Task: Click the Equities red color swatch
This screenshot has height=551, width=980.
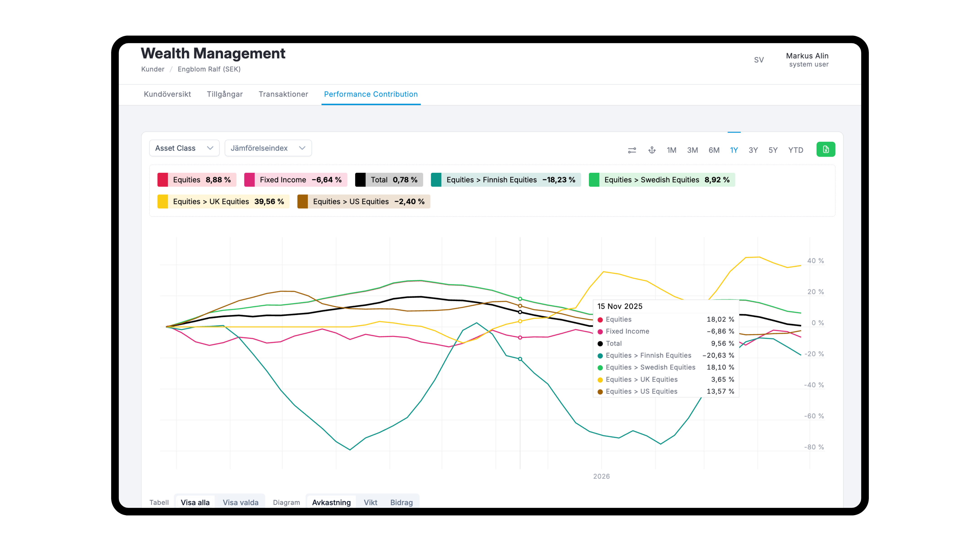Action: tap(162, 180)
